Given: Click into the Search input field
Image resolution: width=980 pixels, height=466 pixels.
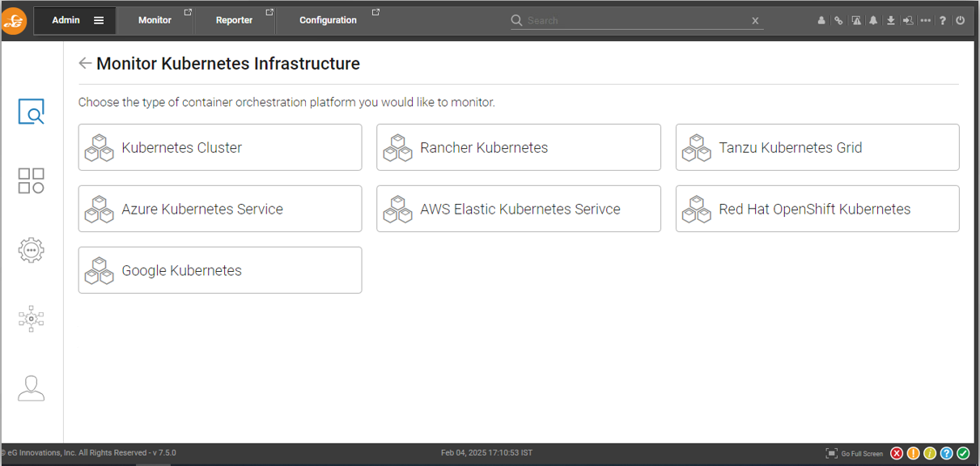Looking at the screenshot, I should pos(635,21).
